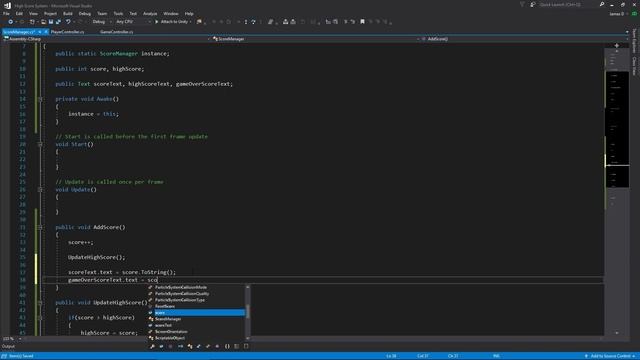Open the View menu
640x360 pixels.
click(33, 13)
